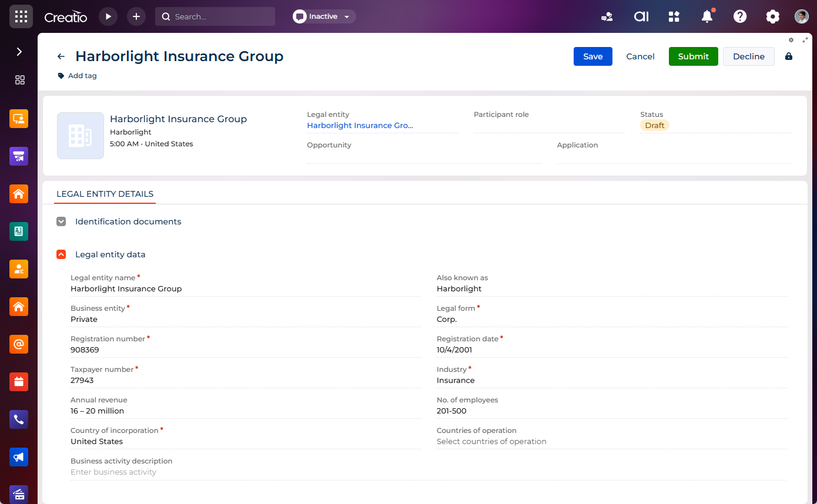Image resolution: width=817 pixels, height=504 pixels.
Task: Click the Creatio logo
Action: (66, 17)
